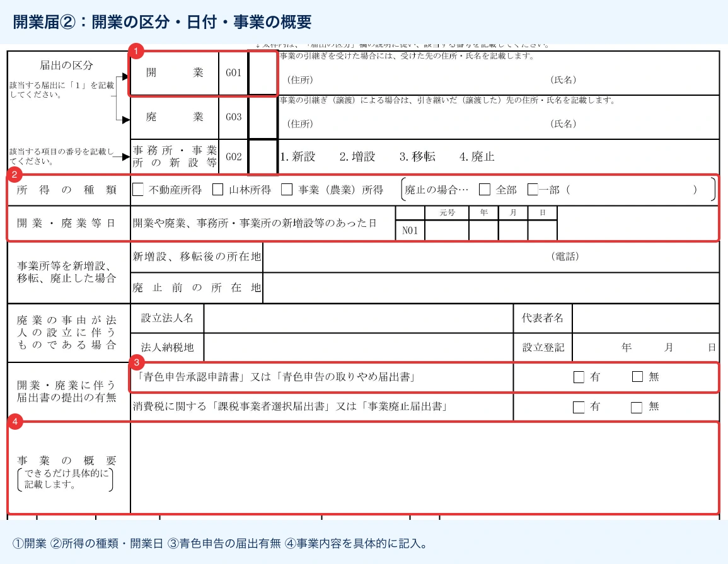Select the '2. 増設' option text
728x564 pixels.
click(x=357, y=157)
